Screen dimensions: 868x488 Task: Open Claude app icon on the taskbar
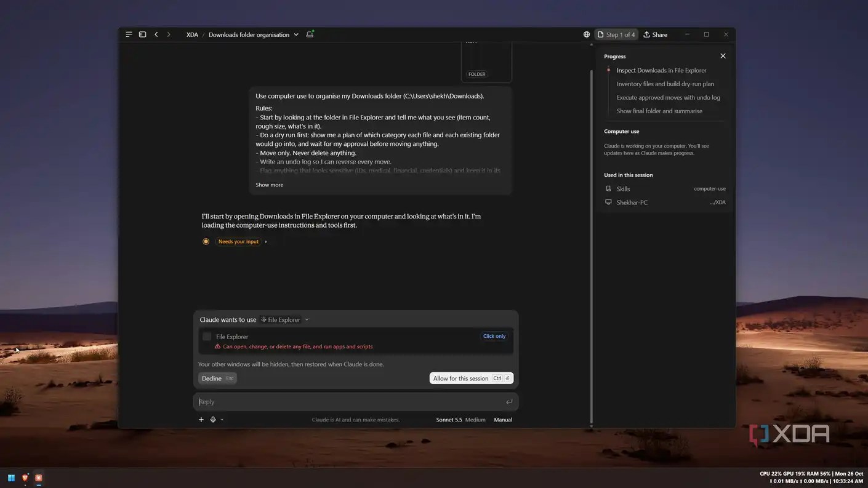click(39, 478)
